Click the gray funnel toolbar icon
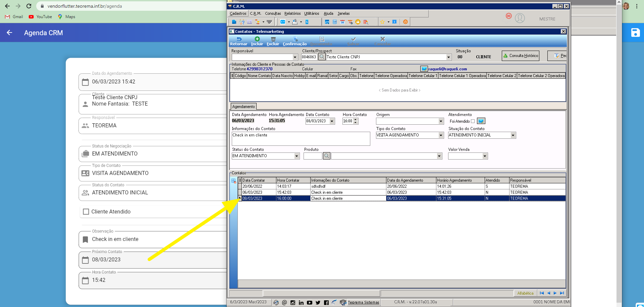The height and width of the screenshot is (307, 644). [269, 22]
